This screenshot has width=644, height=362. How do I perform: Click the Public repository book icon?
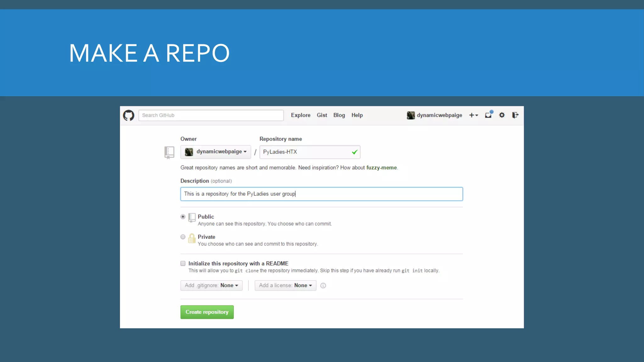pos(192,217)
